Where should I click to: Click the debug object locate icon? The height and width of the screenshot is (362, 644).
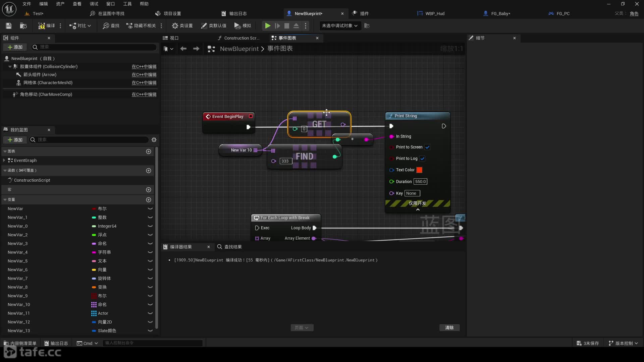367,26
